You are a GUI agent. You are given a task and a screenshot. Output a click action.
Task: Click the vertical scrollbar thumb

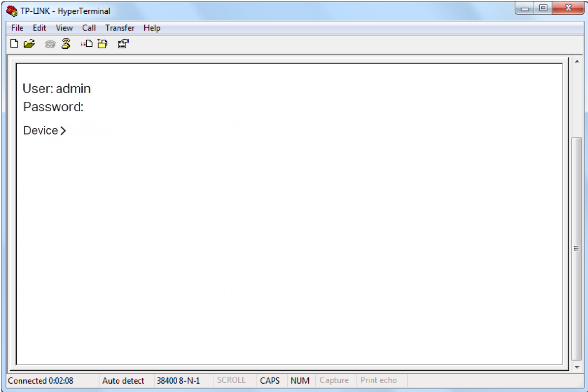pos(577,248)
